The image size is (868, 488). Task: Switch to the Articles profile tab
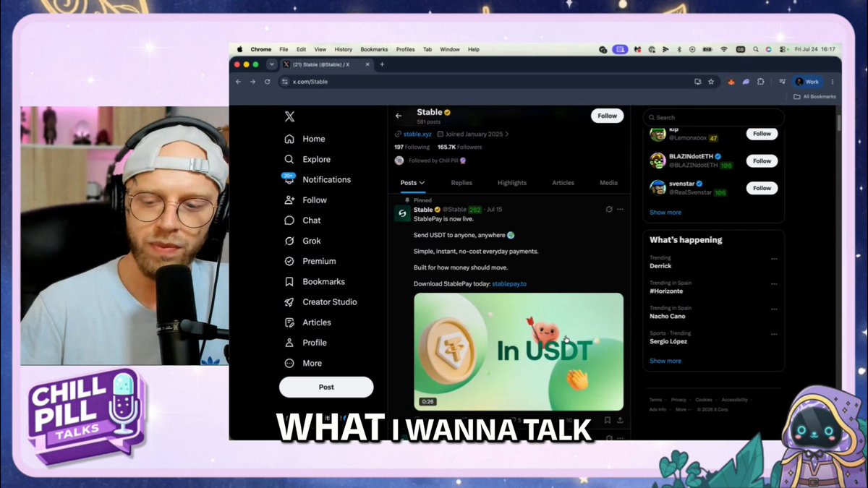pos(563,183)
